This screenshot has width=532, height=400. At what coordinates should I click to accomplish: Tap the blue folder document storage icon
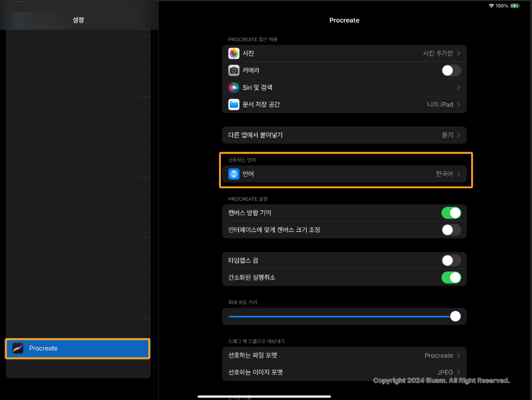234,104
